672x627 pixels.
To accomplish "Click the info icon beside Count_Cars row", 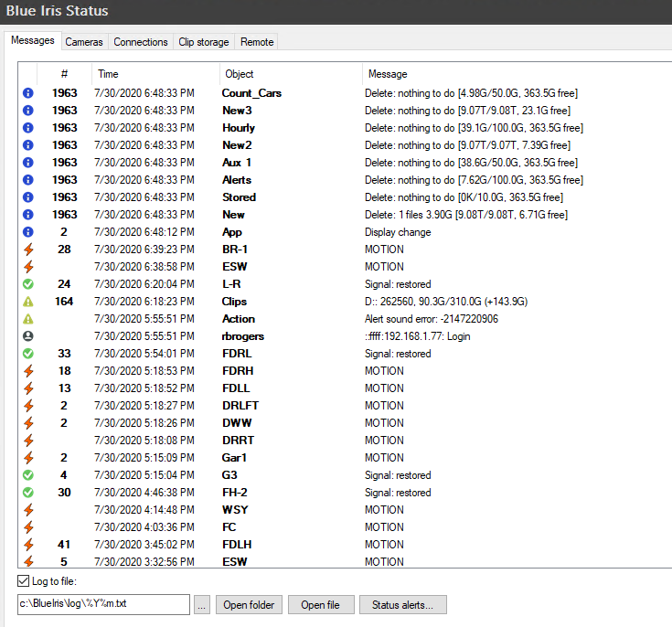I will click(27, 93).
